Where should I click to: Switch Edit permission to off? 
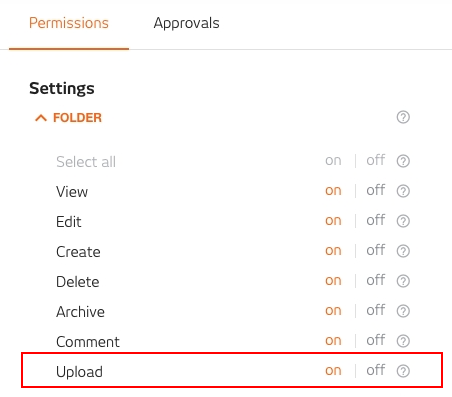(376, 220)
